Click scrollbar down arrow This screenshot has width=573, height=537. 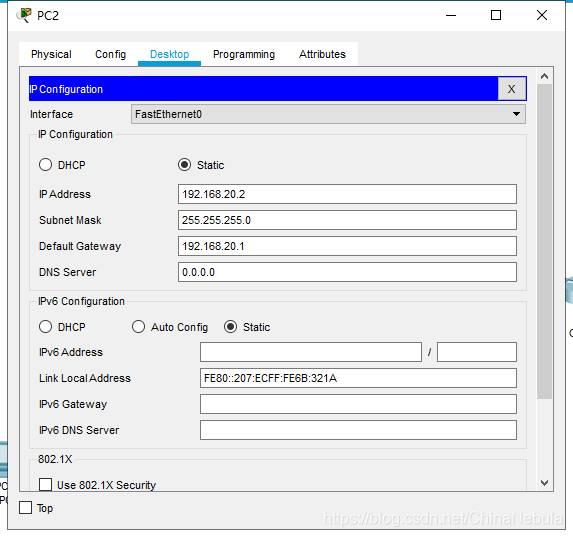pos(544,483)
